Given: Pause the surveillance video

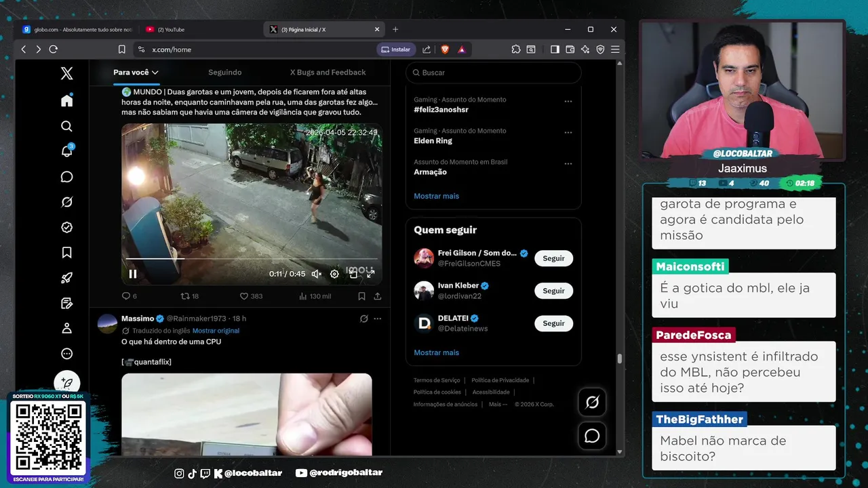Looking at the screenshot, I should [x=133, y=274].
